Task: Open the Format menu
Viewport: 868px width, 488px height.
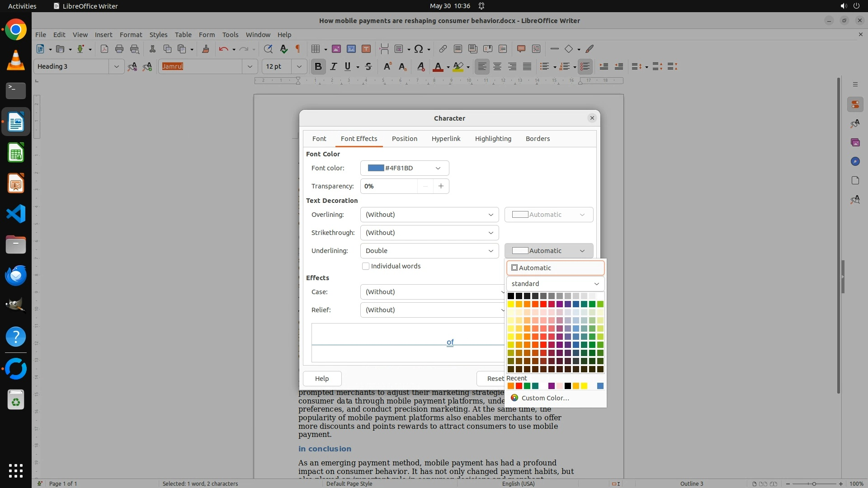Action: pyautogui.click(x=131, y=35)
